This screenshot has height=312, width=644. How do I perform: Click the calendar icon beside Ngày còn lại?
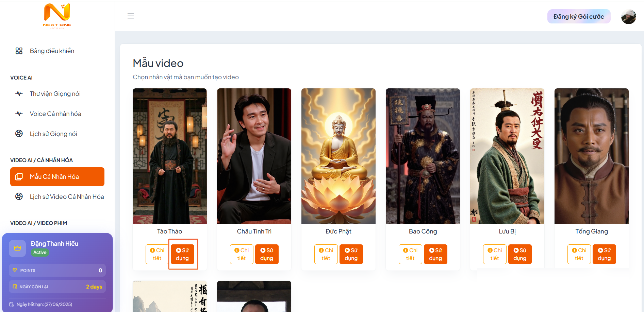[15, 287]
